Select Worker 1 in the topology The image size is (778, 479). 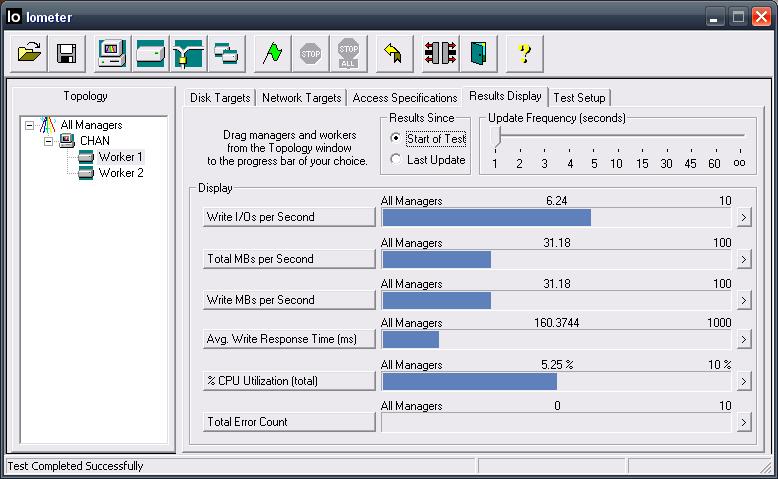pos(121,157)
